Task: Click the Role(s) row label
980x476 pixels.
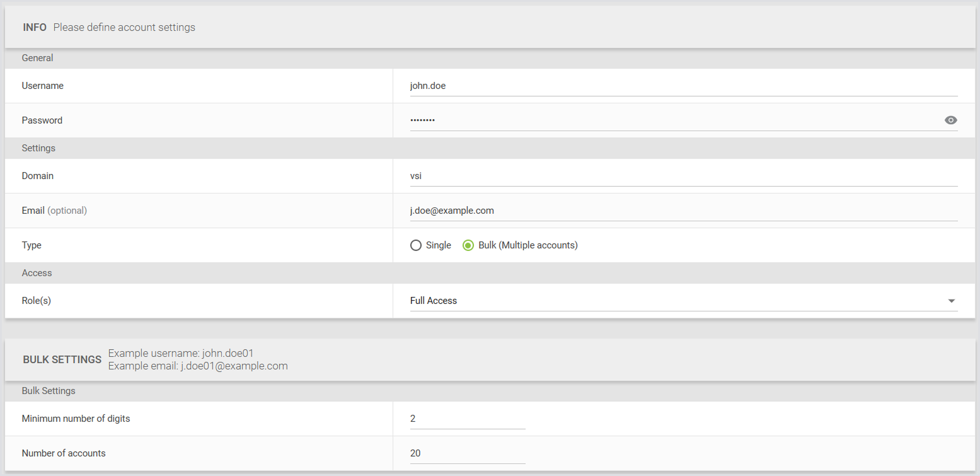Action: pyautogui.click(x=37, y=301)
